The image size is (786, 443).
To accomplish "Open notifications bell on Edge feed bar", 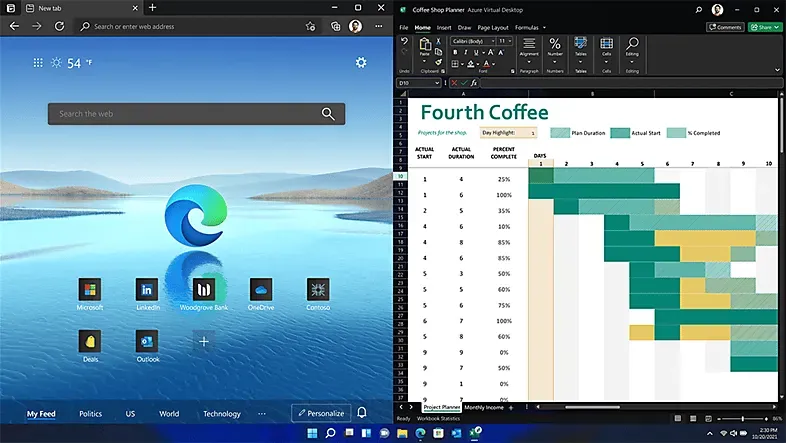I will click(361, 412).
